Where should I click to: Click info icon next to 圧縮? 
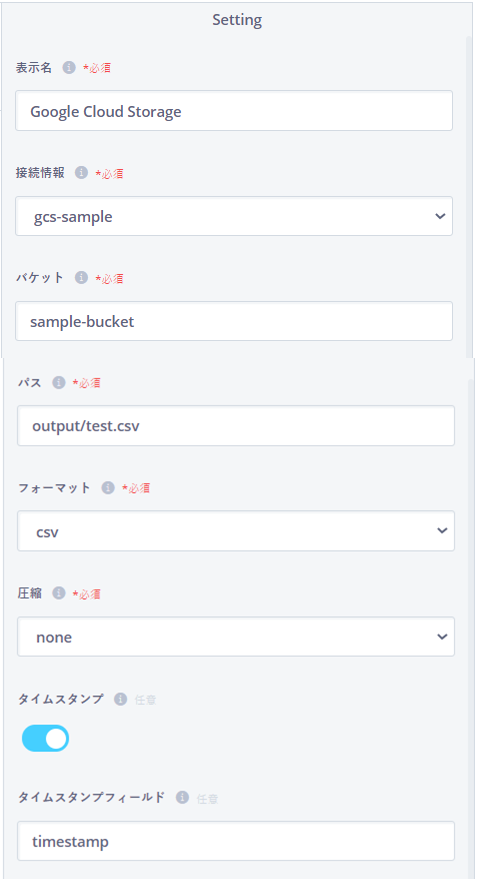pos(59,593)
